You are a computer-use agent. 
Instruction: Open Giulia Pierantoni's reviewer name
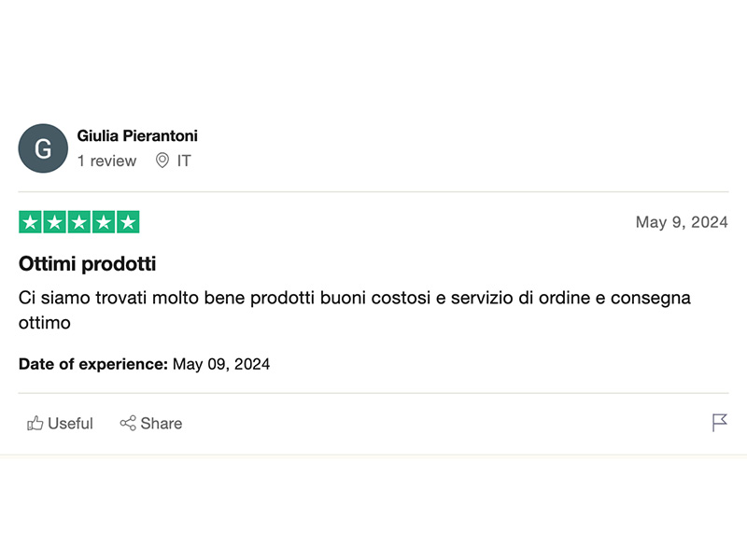click(137, 136)
